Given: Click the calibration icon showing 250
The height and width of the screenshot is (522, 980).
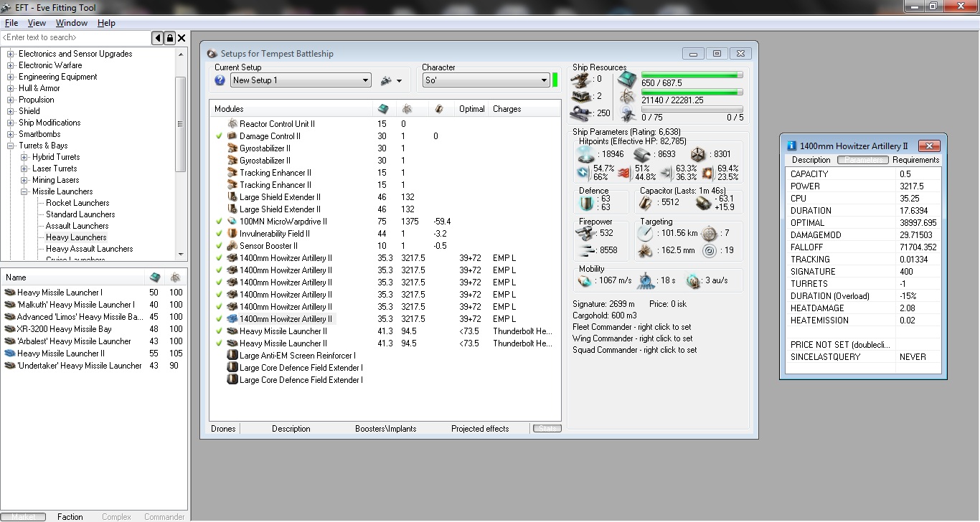Looking at the screenshot, I should pyautogui.click(x=582, y=113).
